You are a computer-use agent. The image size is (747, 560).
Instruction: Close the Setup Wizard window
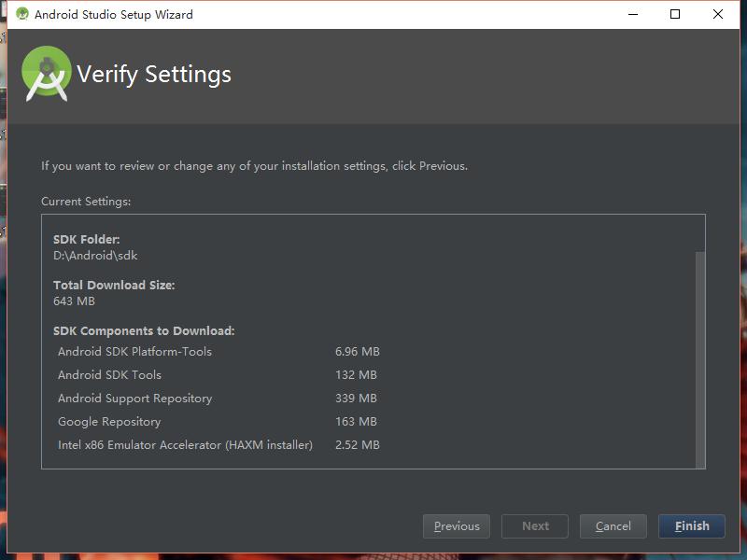point(717,14)
